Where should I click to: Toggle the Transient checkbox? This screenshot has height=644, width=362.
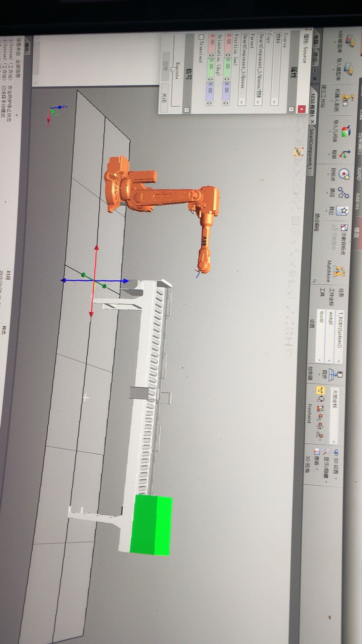(x=201, y=37)
